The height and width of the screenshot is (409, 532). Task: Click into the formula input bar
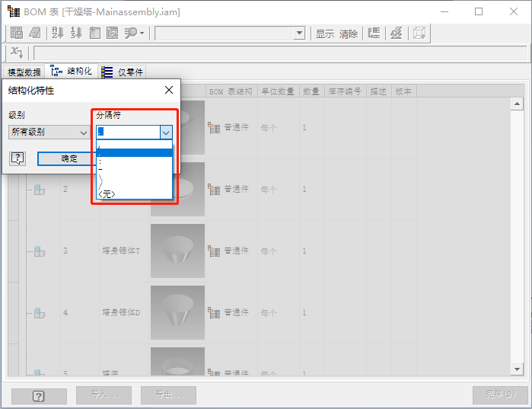[x=280, y=53]
